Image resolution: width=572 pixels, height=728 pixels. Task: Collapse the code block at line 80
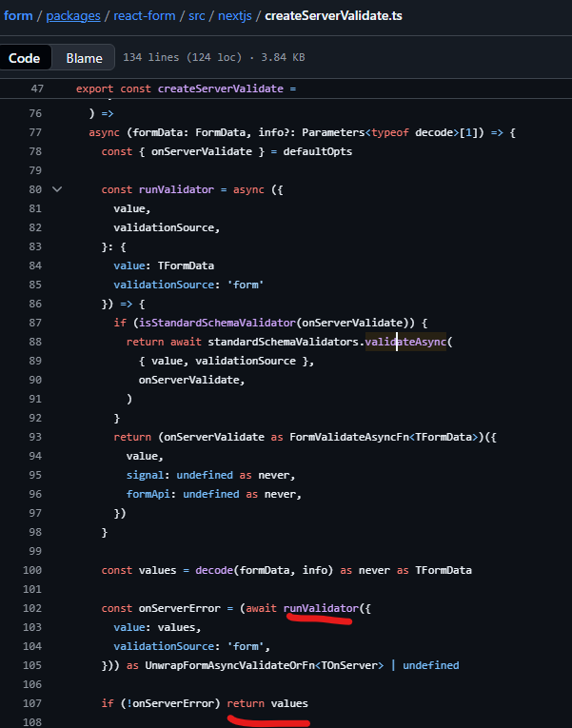(x=57, y=189)
